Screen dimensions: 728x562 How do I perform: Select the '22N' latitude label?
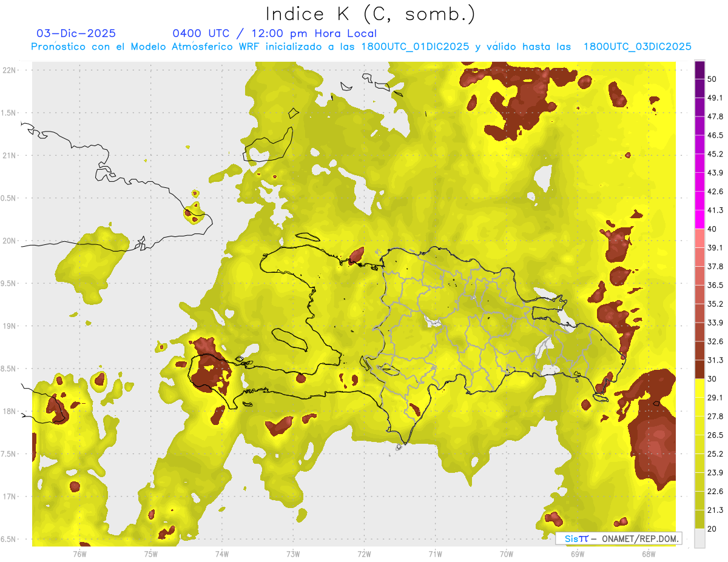click(10, 70)
